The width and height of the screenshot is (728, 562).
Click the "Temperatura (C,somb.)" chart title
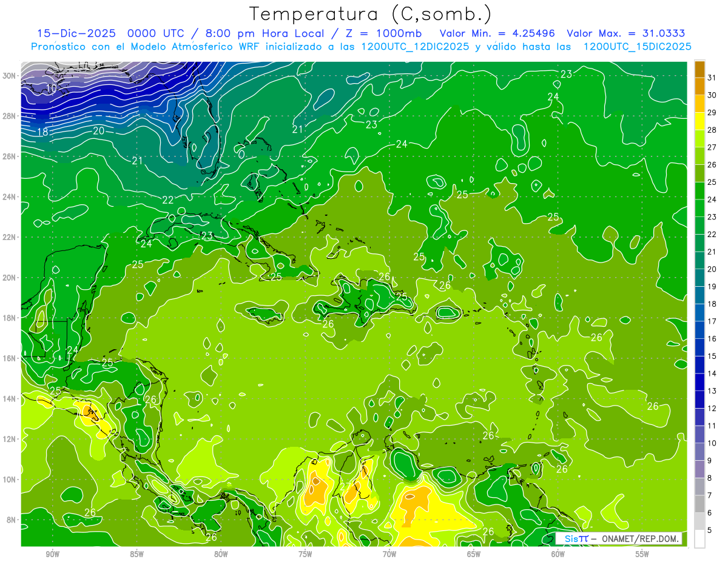pyautogui.click(x=371, y=14)
